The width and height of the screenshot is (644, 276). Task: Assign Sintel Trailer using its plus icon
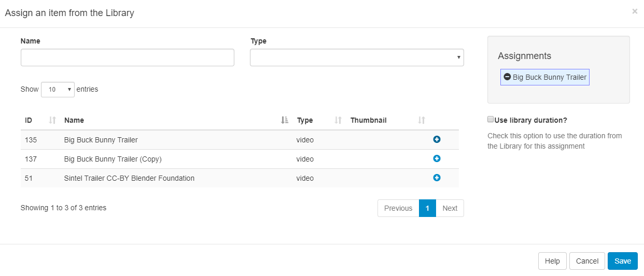click(x=437, y=178)
